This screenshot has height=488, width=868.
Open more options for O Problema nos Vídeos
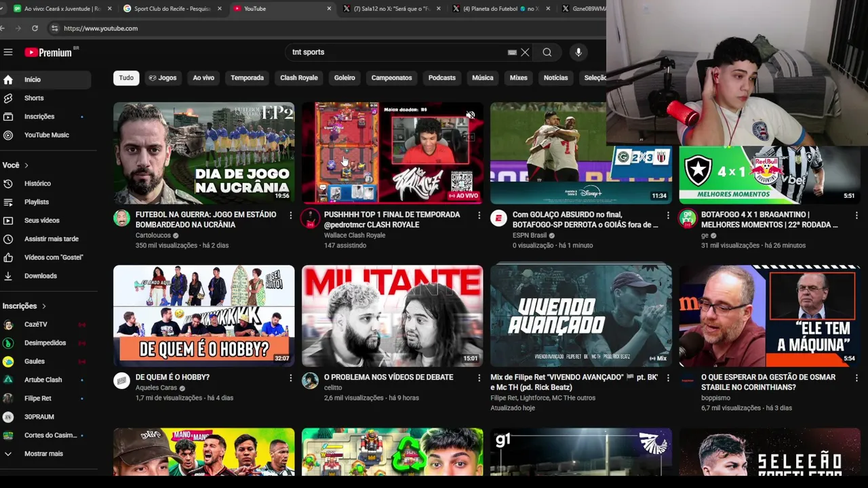point(479,378)
